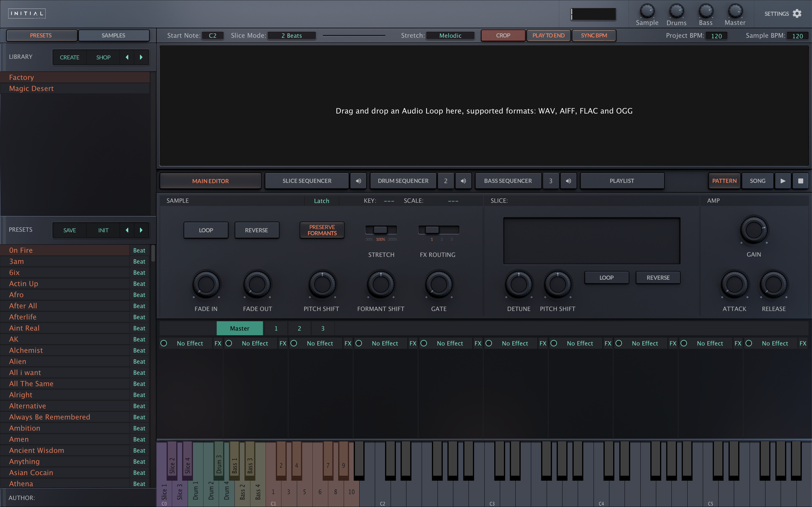Switch to the Presets tab
812x507 pixels.
click(x=41, y=35)
